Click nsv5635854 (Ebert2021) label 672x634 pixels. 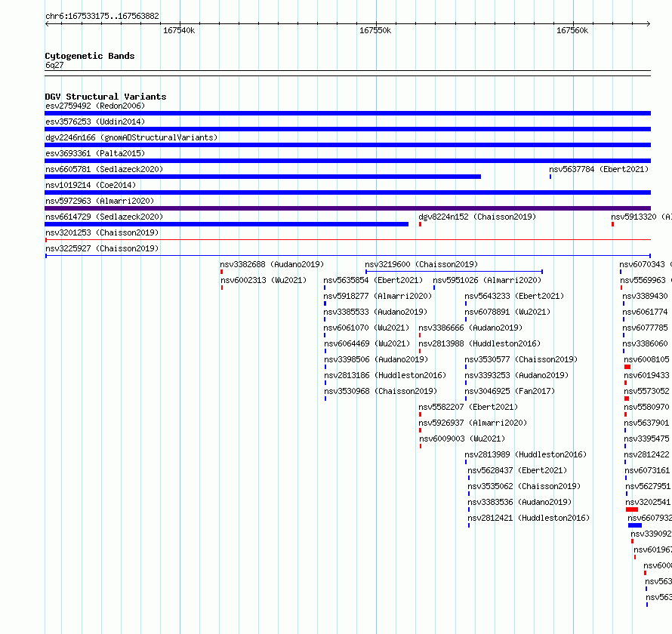pos(373,280)
